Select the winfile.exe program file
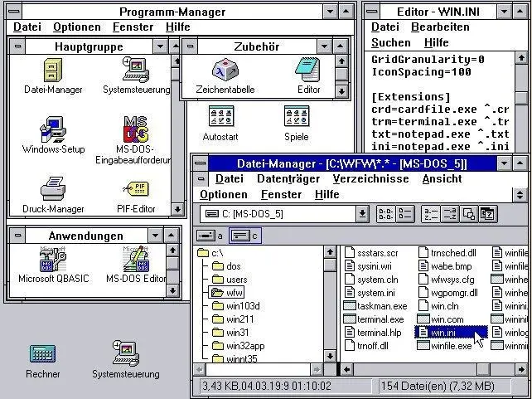This screenshot has width=532, height=399. click(444, 346)
